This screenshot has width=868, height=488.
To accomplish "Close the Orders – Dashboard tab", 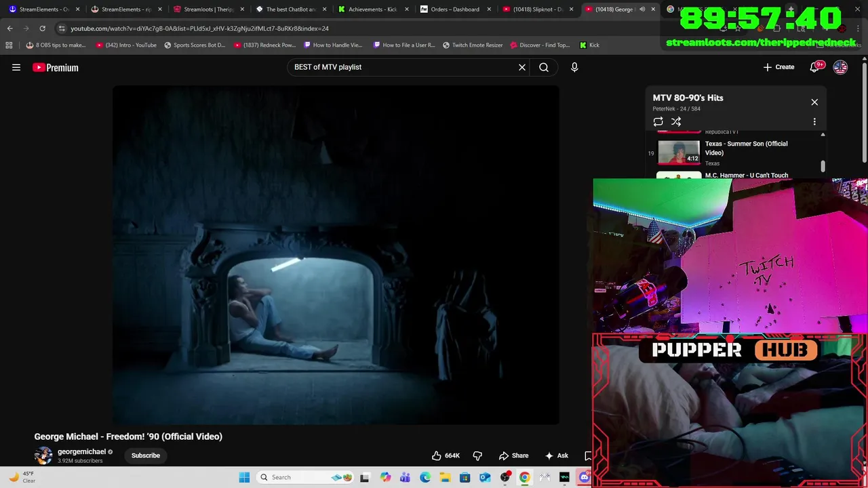I will click(x=489, y=9).
